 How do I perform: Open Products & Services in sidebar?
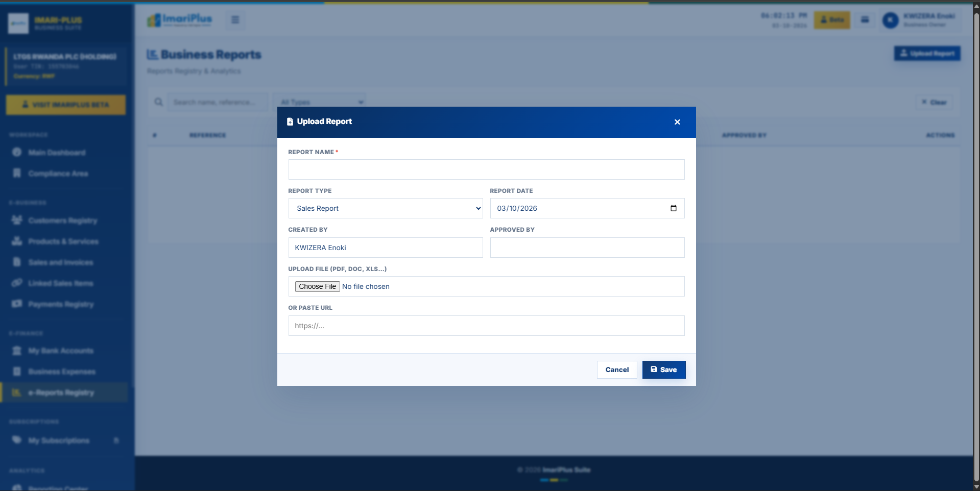[63, 241]
